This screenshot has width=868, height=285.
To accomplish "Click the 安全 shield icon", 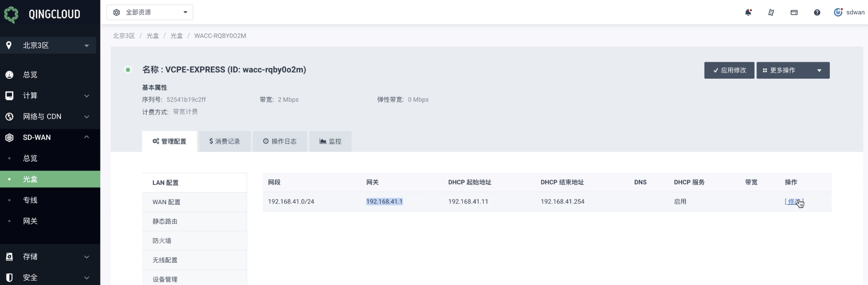I will coord(9,277).
